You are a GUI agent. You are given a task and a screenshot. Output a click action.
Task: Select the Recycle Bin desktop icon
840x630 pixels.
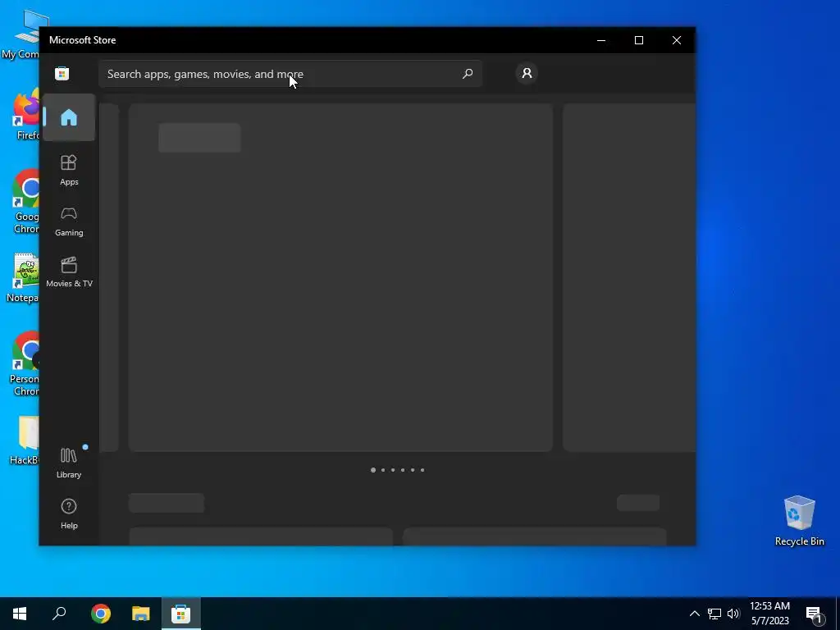point(799,521)
